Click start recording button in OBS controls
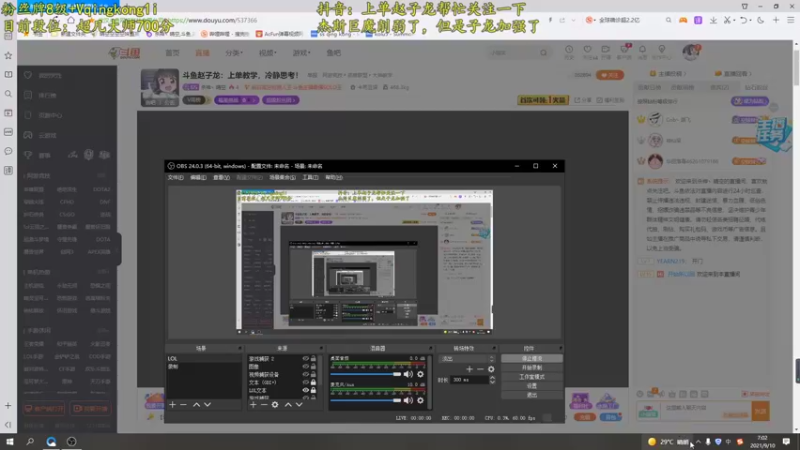The width and height of the screenshot is (800, 450). (x=532, y=368)
